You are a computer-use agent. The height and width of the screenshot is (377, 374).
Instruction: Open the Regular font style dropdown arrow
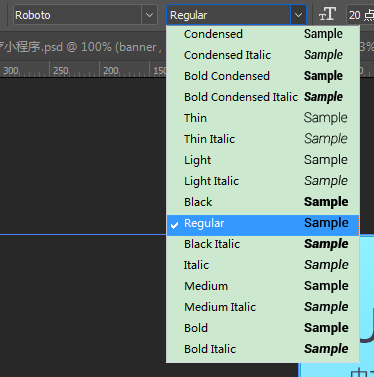[298, 15]
